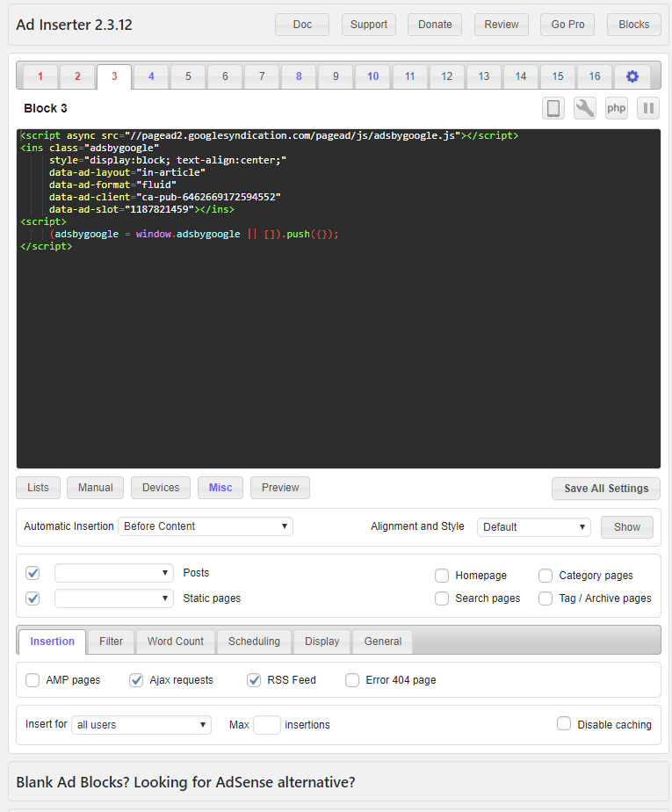Open the Review button
This screenshot has height=812, width=672.
502,25
